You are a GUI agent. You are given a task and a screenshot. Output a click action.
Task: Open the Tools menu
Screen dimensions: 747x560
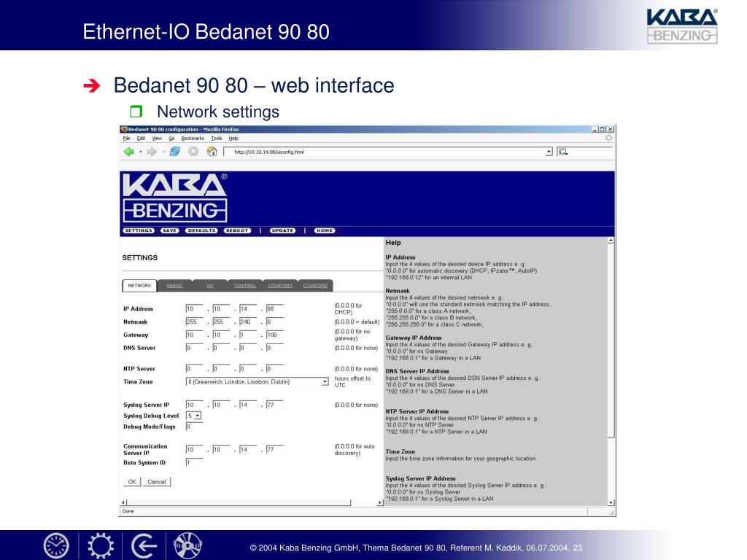[x=216, y=139]
